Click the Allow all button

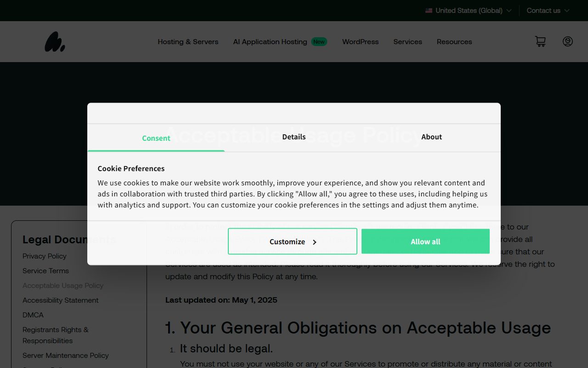point(425,241)
